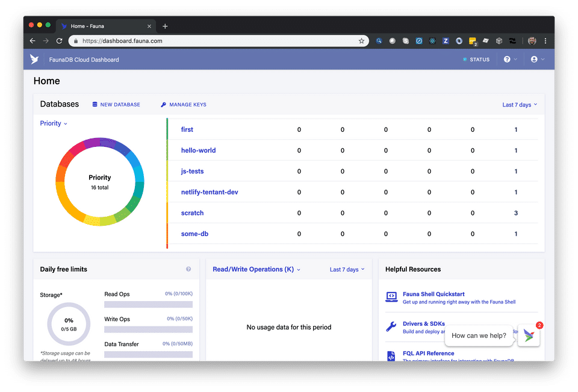This screenshot has height=392, width=578.
Task: Click the Manage Keys key icon
Action: pos(163,105)
